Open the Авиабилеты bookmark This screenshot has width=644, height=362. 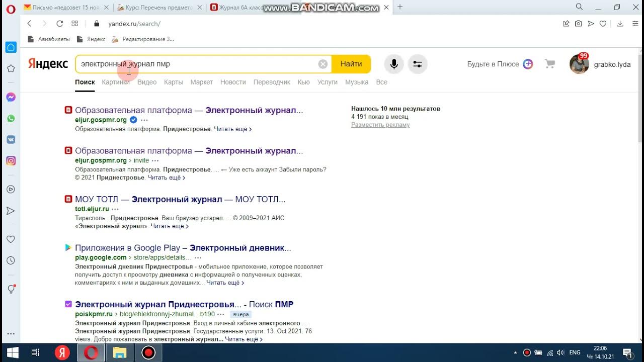coord(48,39)
